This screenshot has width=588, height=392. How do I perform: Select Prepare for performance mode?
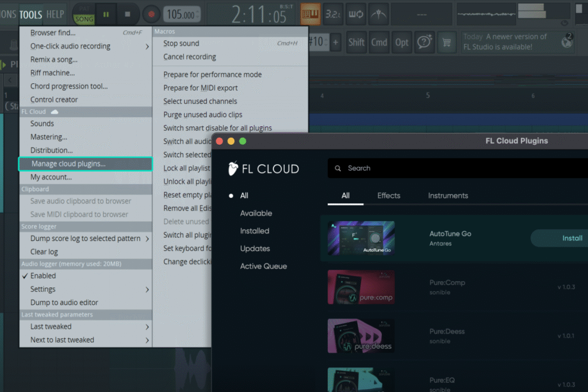tap(230, 75)
